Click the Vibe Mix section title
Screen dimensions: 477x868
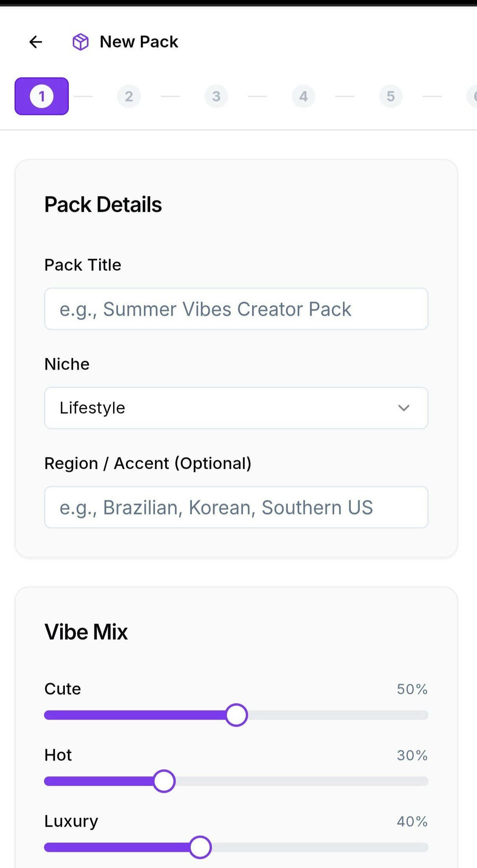click(x=86, y=631)
